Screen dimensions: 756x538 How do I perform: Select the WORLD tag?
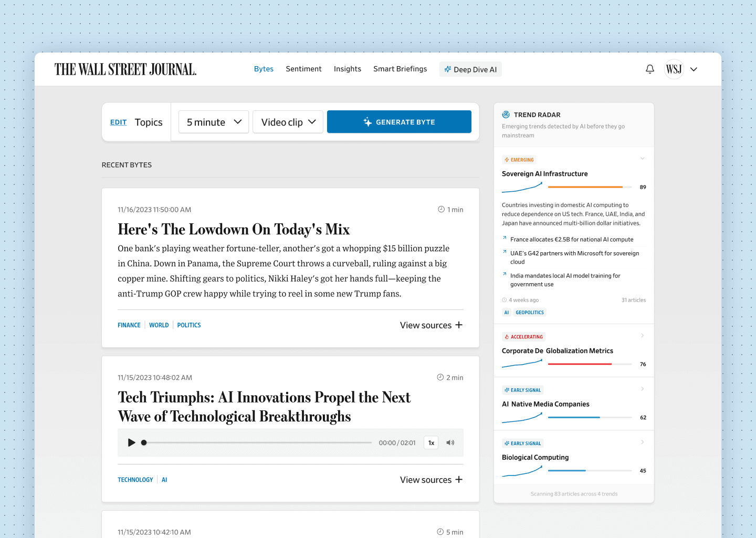[x=159, y=325]
